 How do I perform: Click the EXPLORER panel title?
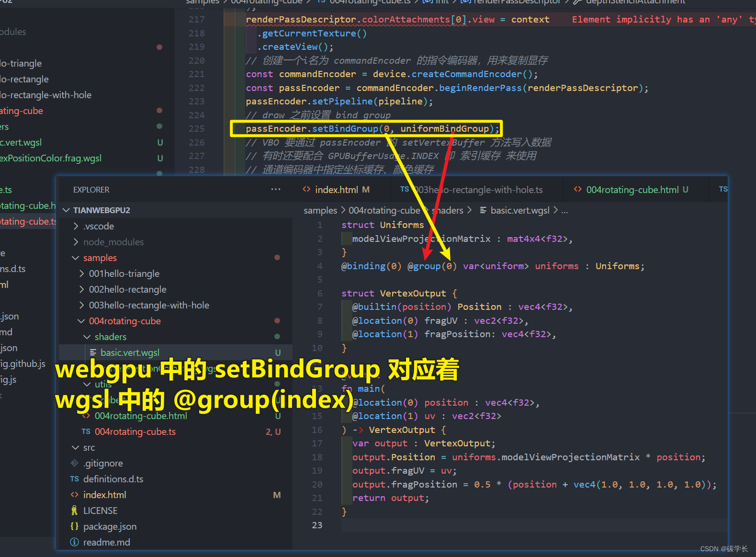(91, 190)
